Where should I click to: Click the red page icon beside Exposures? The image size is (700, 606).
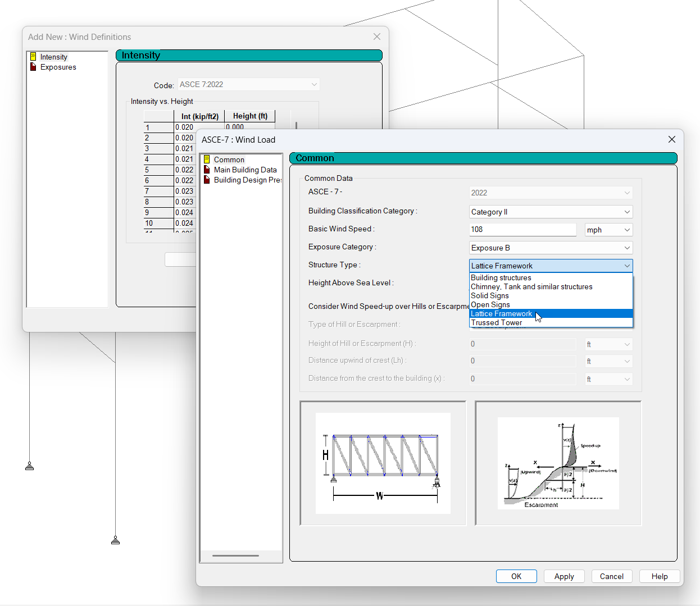[x=34, y=67]
